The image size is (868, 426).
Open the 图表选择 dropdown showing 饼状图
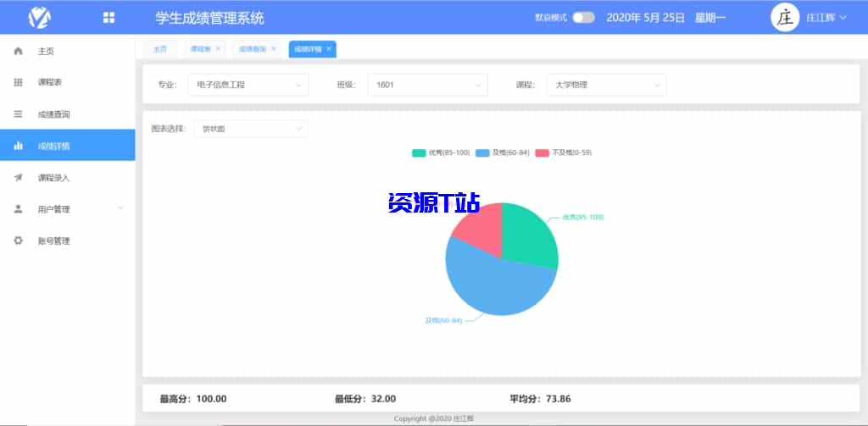[251, 129]
